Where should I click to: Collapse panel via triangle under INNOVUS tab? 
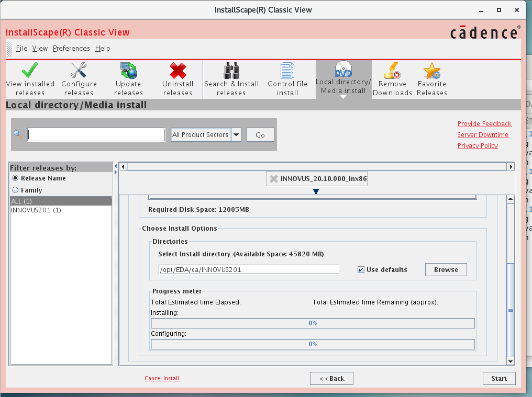pos(316,192)
